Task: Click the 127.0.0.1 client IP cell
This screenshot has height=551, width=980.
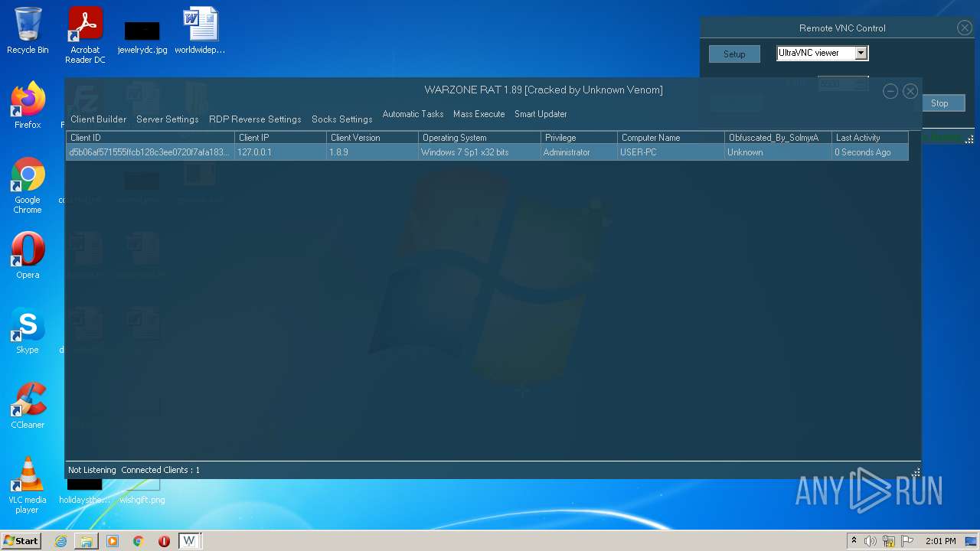Action: [281, 152]
